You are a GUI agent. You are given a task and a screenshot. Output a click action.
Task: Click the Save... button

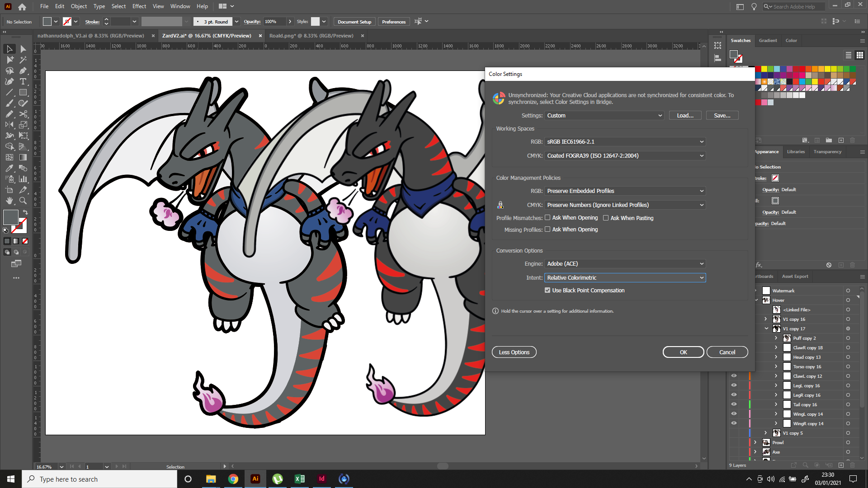(x=722, y=116)
